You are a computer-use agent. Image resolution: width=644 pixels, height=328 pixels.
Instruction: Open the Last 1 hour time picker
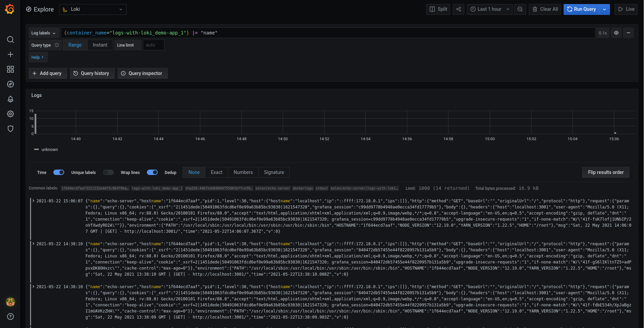[x=490, y=9]
